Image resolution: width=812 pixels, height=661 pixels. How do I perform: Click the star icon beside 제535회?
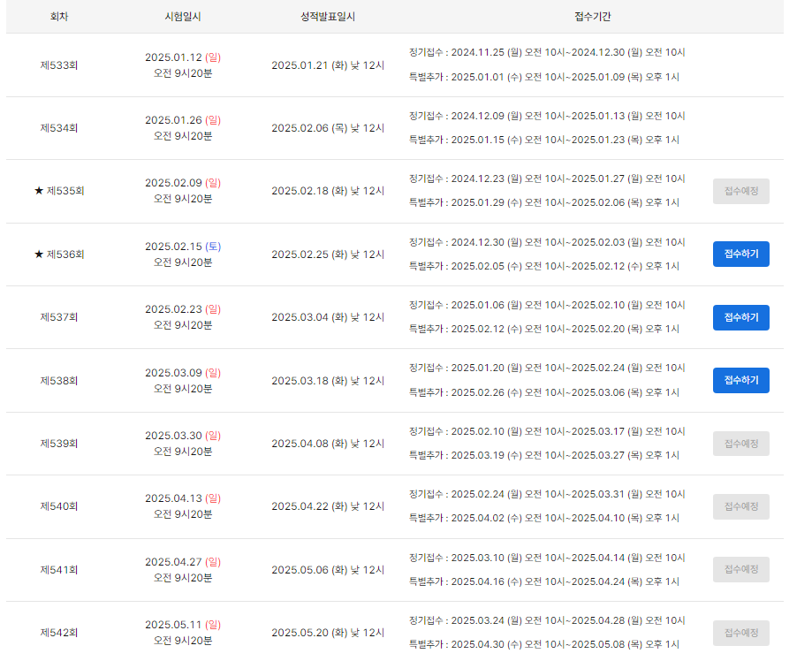[39, 191]
